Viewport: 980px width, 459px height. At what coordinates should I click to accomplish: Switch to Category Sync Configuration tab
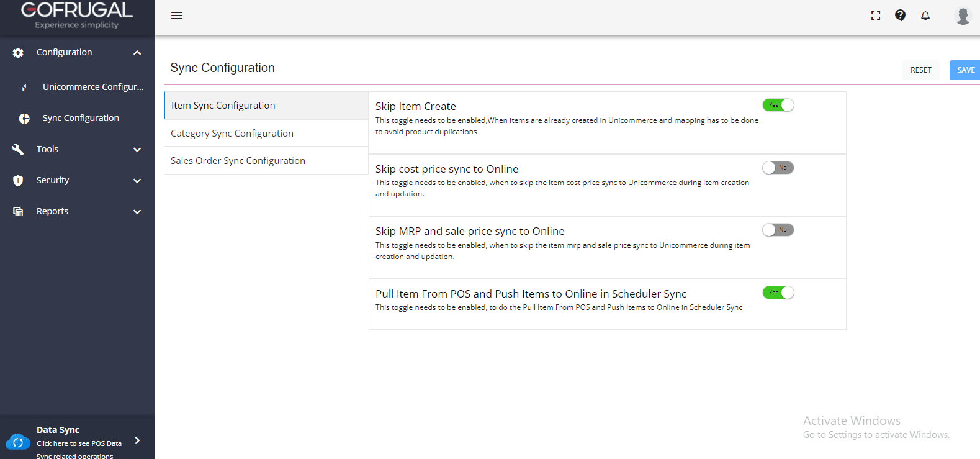click(232, 134)
